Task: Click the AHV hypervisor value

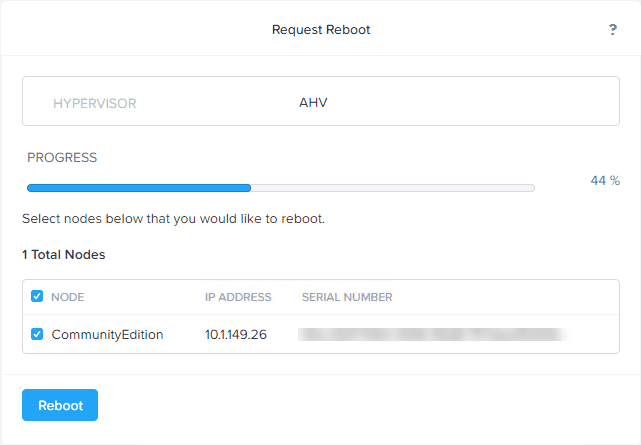Action: pos(313,102)
